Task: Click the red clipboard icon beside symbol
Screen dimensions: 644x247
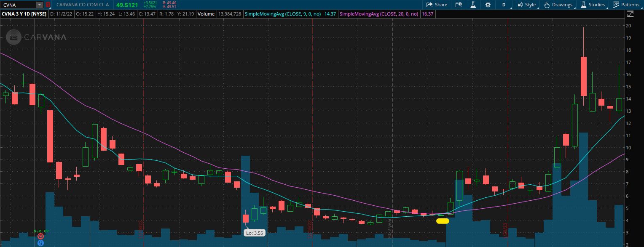Action: 48,5
